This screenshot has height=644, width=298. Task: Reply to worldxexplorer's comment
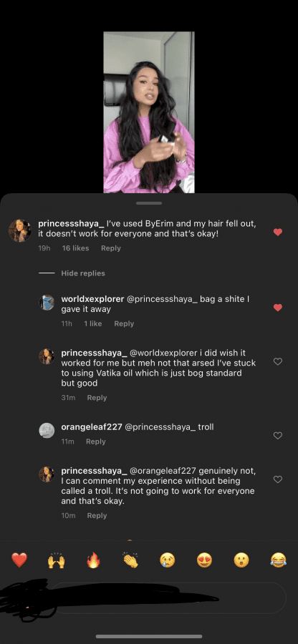[x=124, y=323]
